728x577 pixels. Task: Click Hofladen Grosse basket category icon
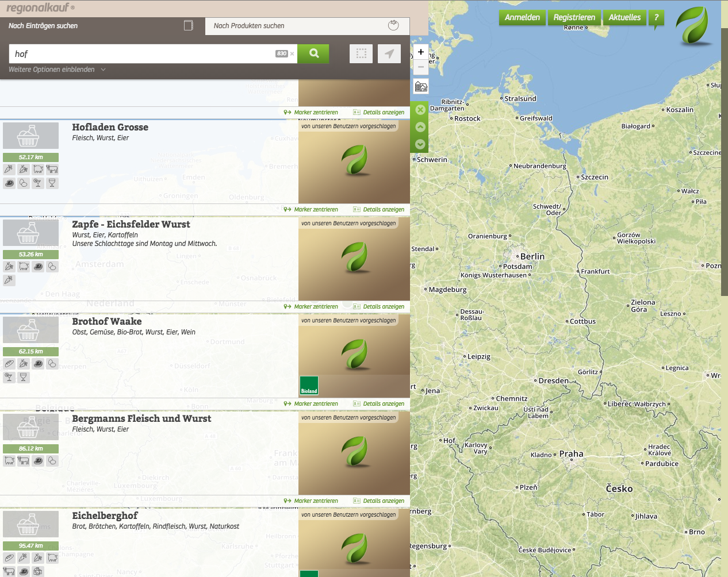30,136
